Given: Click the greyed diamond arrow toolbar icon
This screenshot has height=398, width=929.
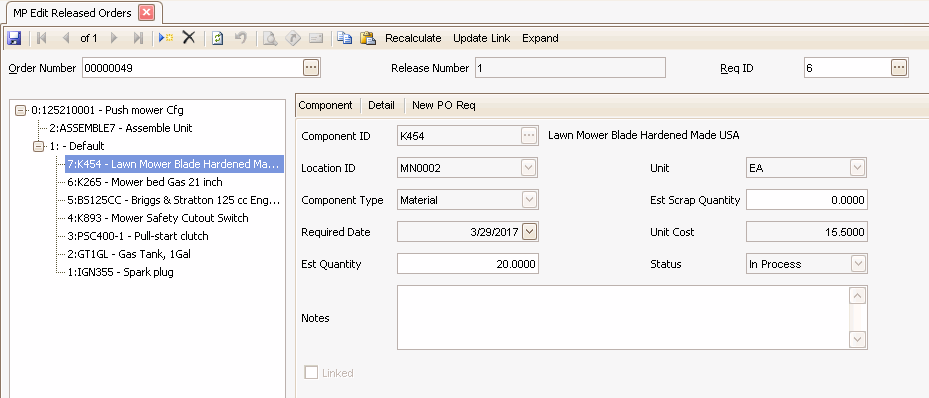Looking at the screenshot, I should coord(293,38).
